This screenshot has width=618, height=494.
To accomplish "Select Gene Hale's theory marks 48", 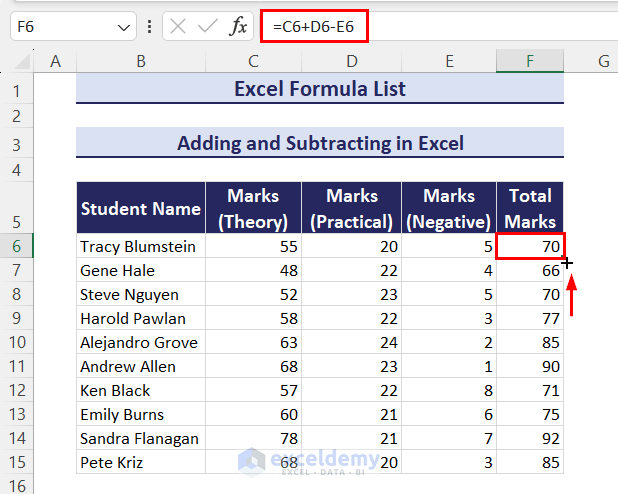I will pos(253,270).
